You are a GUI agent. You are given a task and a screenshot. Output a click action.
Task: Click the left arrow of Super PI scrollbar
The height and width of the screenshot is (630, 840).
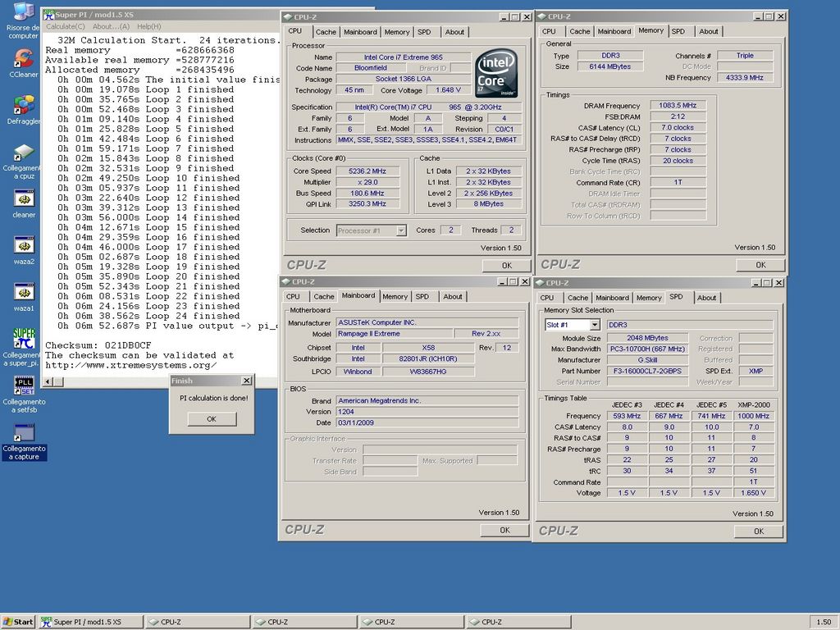[48, 381]
